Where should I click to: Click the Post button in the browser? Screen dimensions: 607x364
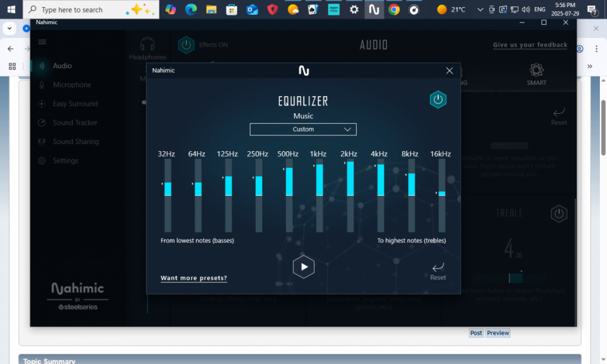(476, 333)
